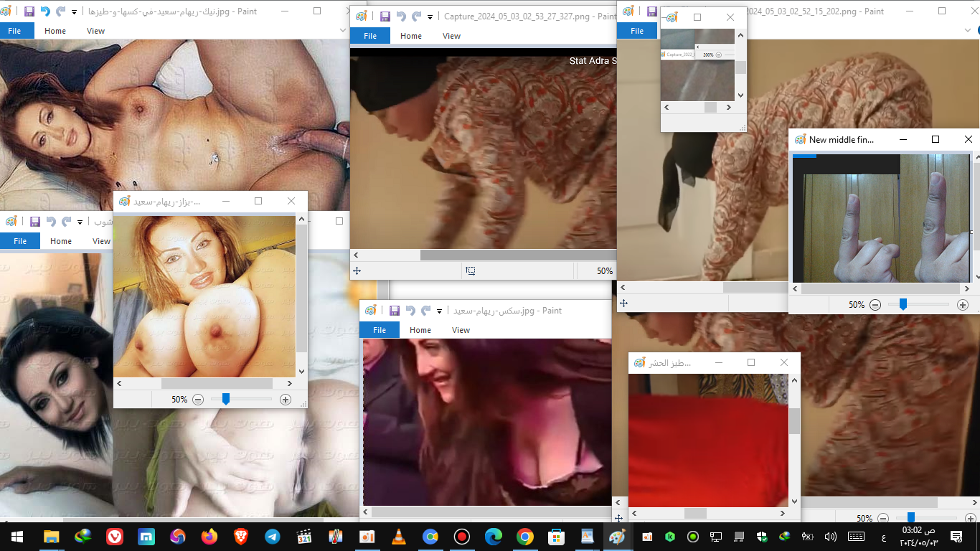The image size is (980, 551).
Task: Open Microsoft Edge from the taskbar
Action: tap(493, 537)
